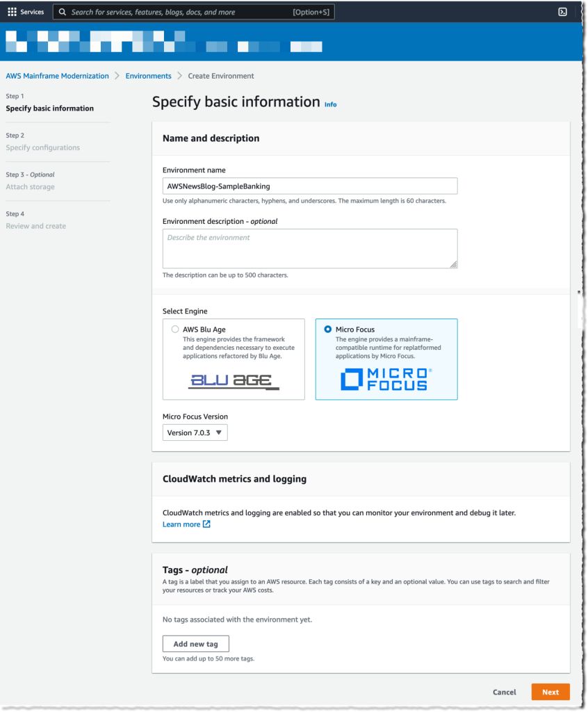The height and width of the screenshot is (712, 588).
Task: Click the Micro Focus logo
Action: point(386,379)
